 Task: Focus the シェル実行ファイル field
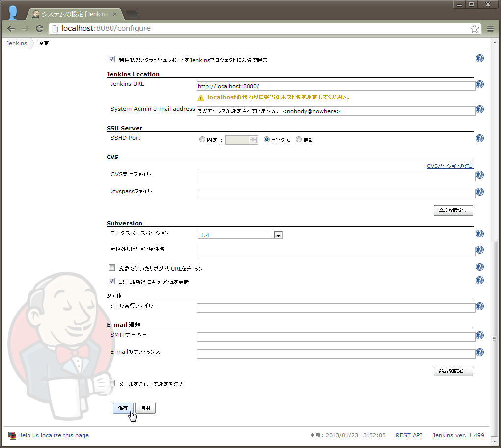coord(336,308)
